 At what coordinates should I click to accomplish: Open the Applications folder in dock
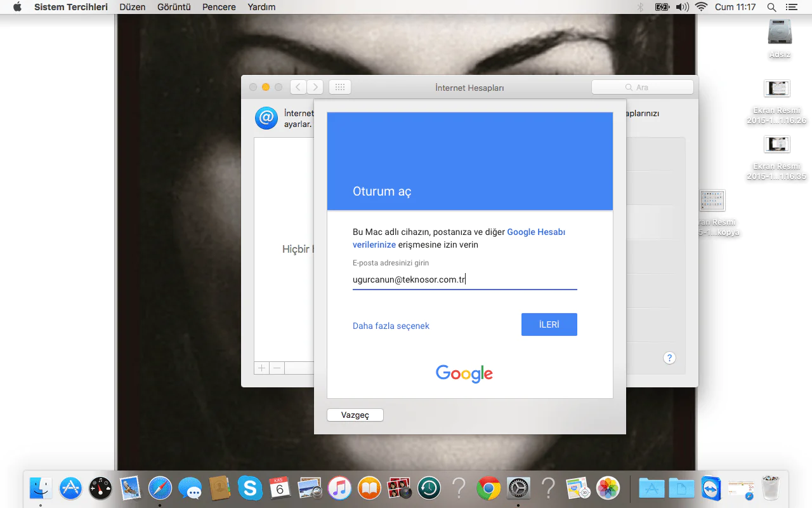click(x=652, y=488)
